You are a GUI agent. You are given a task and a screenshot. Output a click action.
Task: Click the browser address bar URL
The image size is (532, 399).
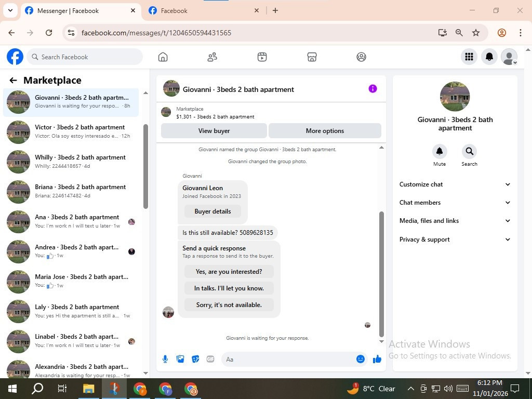tap(156, 33)
